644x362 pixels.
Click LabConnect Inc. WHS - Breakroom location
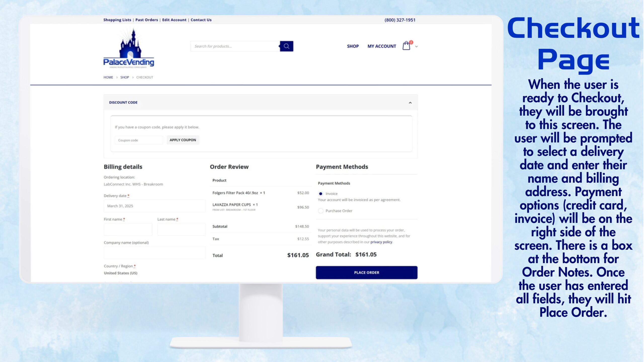point(133,184)
